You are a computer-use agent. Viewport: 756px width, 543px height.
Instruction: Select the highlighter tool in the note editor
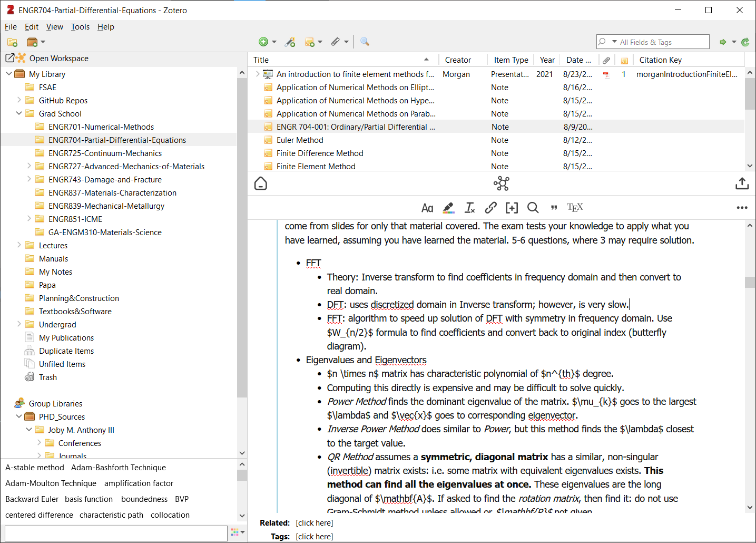click(x=448, y=208)
